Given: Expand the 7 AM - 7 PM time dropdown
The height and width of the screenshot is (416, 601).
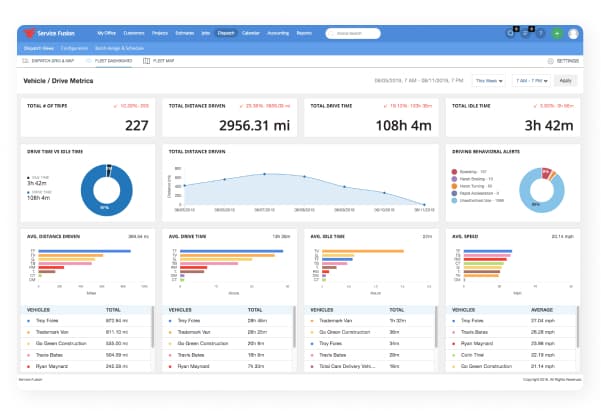Looking at the screenshot, I should (530, 80).
